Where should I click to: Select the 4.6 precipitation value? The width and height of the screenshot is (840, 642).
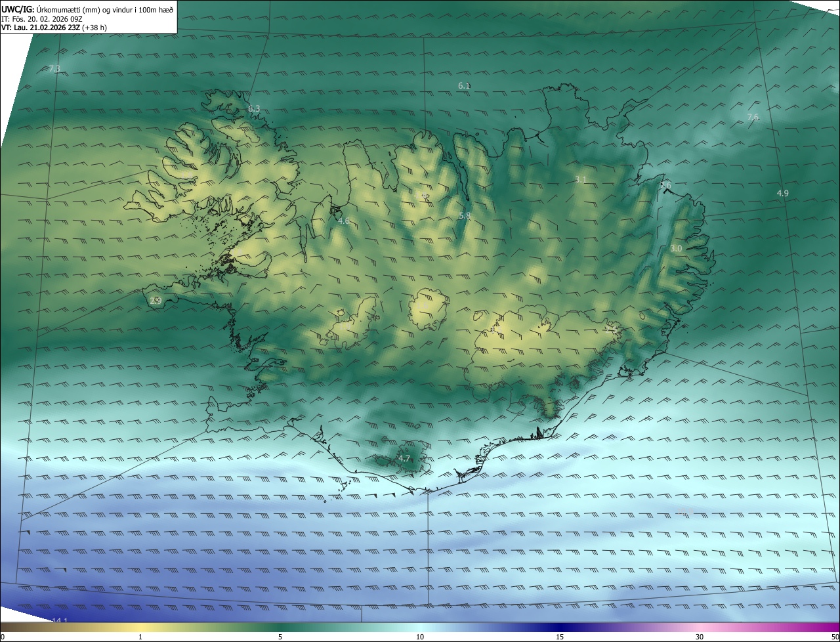343,221
